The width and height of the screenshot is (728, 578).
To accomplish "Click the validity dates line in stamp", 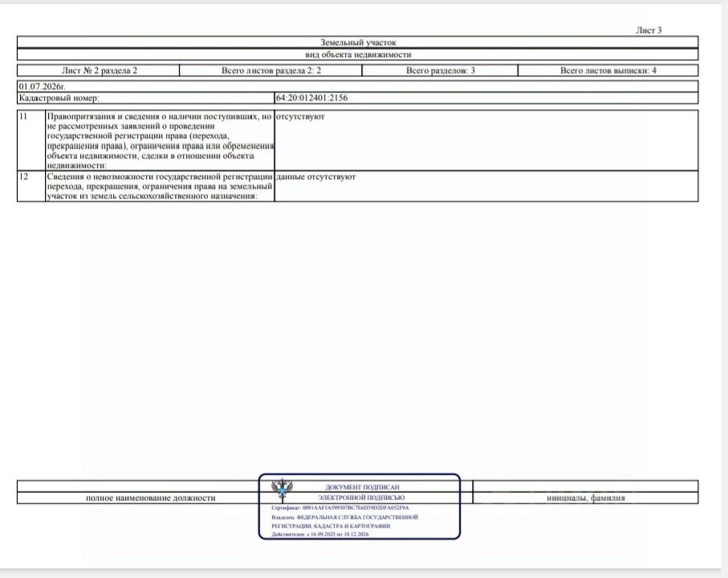I will click(320, 535).
